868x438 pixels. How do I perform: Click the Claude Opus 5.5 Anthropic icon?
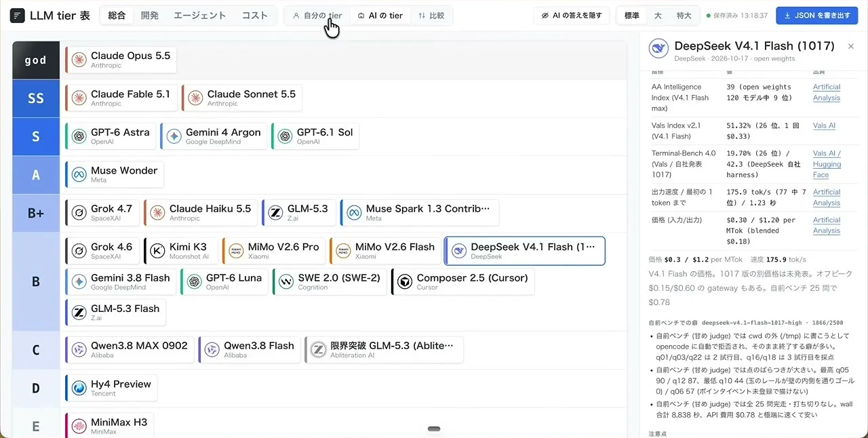(x=79, y=60)
